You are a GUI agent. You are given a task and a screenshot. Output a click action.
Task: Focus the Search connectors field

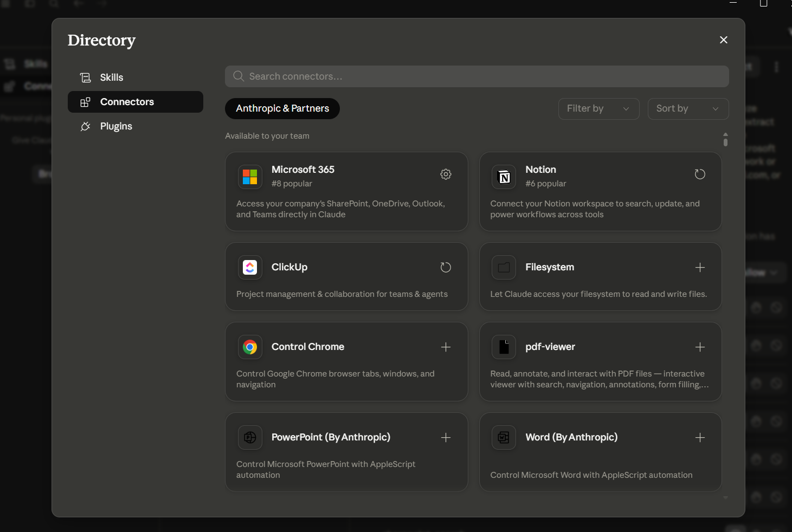click(477, 76)
